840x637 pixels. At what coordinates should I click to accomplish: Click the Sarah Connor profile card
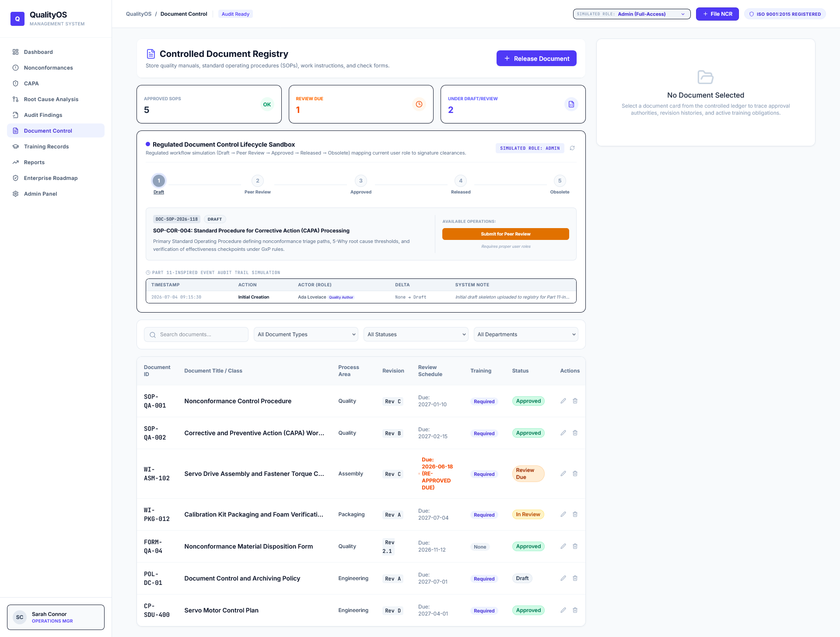tap(56, 617)
